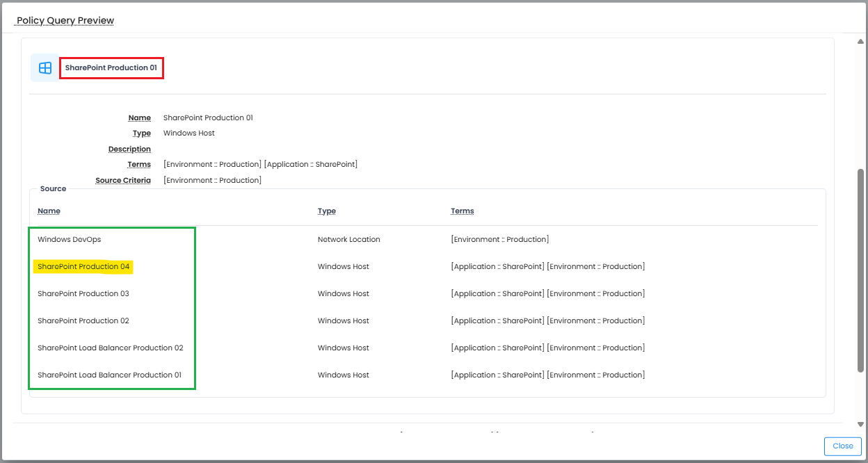868x463 pixels.
Task: Click the scrollbar up arrow
Action: 860,42
